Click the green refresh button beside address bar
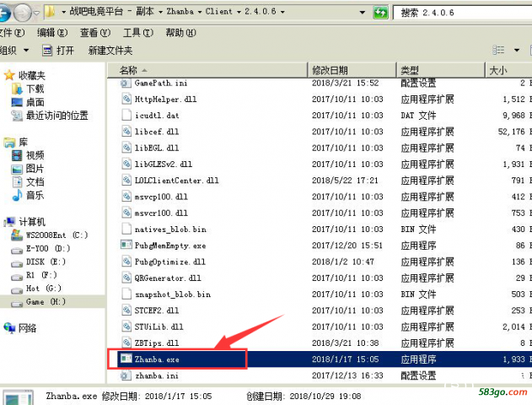 (380, 13)
